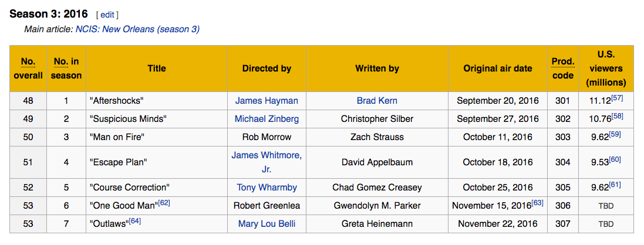The width and height of the screenshot is (644, 245).
Task: Follow citation 62 after One Good Man title
Action: click(164, 203)
